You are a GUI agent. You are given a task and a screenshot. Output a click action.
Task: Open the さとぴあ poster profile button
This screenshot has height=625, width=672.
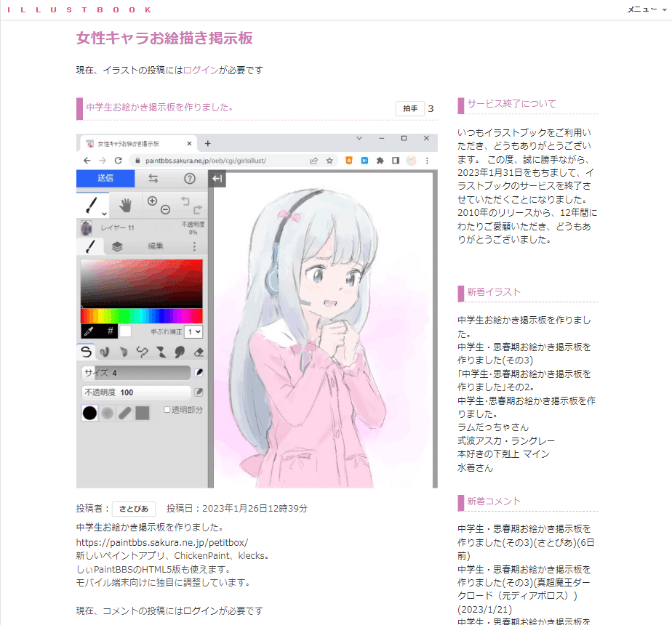pos(134,509)
